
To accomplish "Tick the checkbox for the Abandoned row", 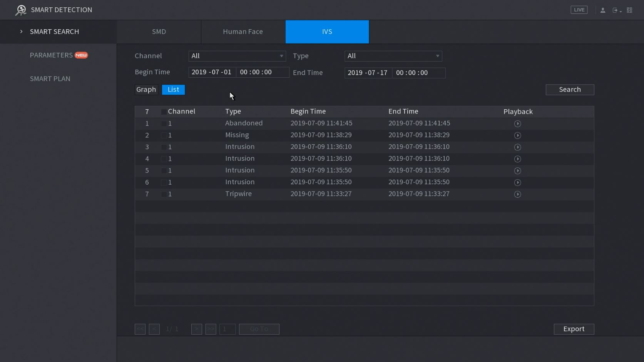I will 164,124.
